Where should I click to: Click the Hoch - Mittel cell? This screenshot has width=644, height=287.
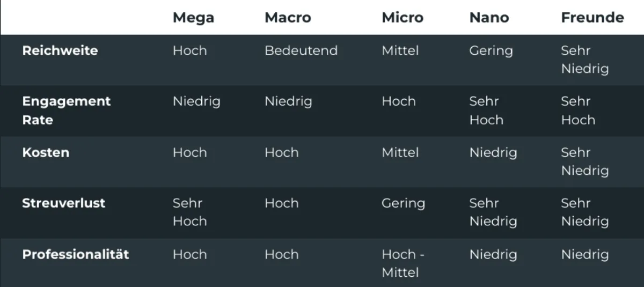tap(402, 263)
